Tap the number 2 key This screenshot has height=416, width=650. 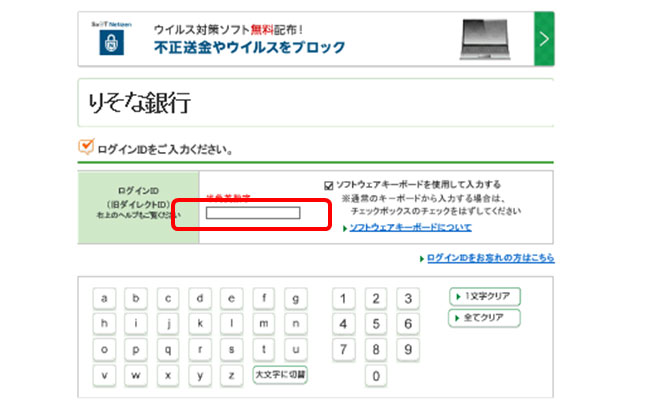point(376,298)
